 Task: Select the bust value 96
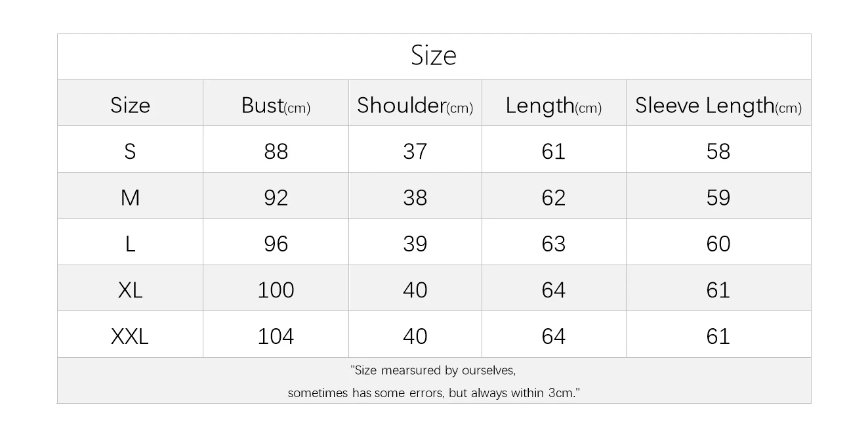[276, 244]
